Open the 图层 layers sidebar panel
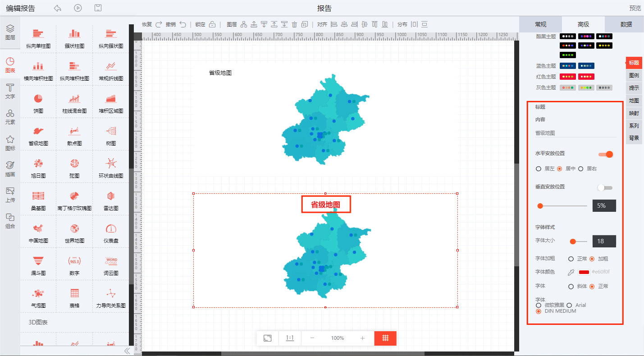 pyautogui.click(x=10, y=32)
